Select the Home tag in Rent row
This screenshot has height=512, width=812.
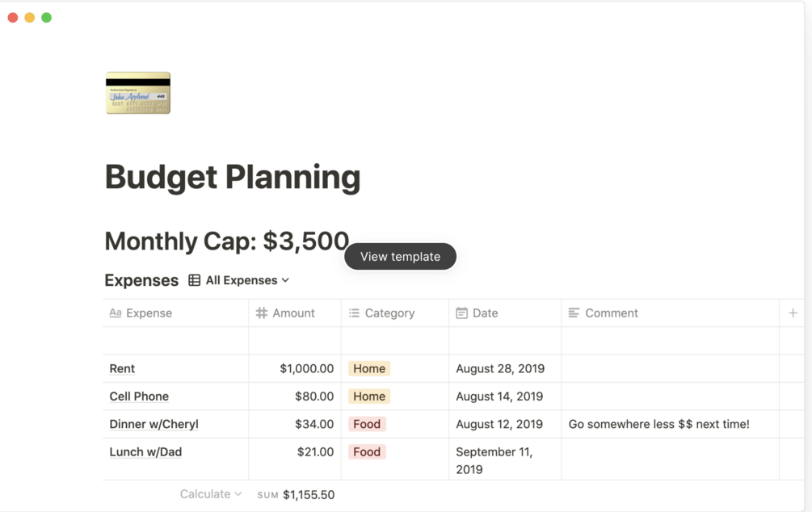point(369,369)
